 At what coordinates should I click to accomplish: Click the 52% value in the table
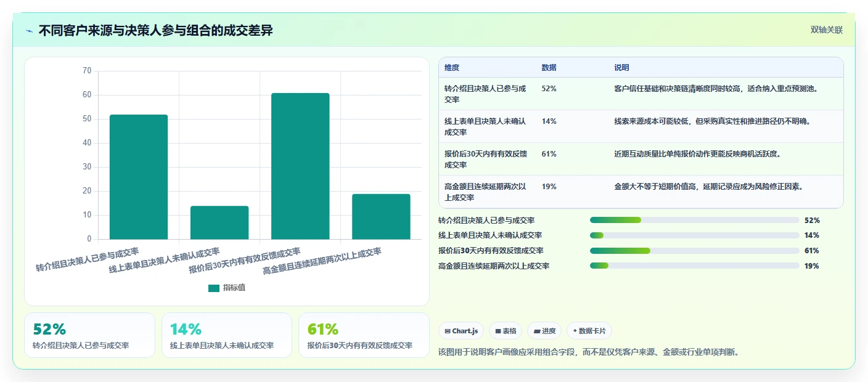coord(549,89)
